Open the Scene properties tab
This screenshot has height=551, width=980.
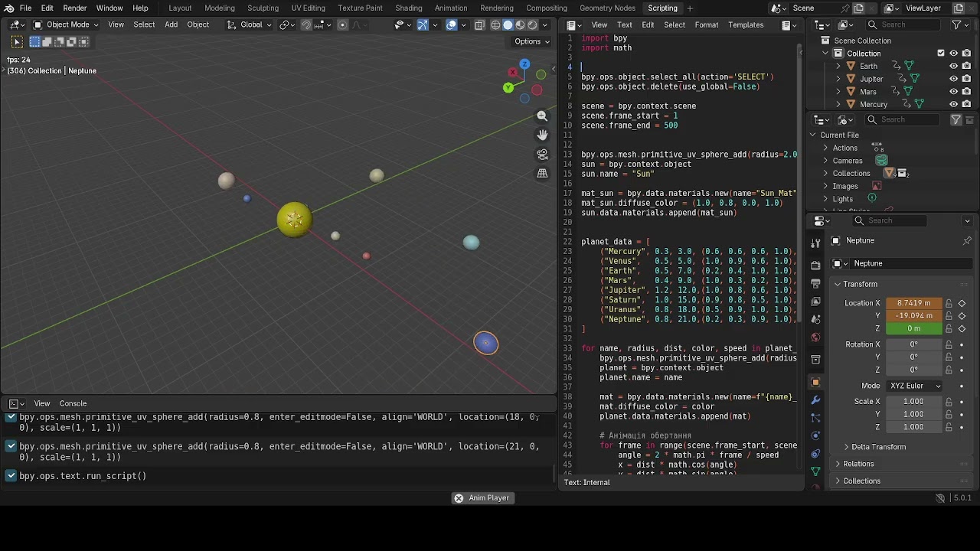click(815, 319)
